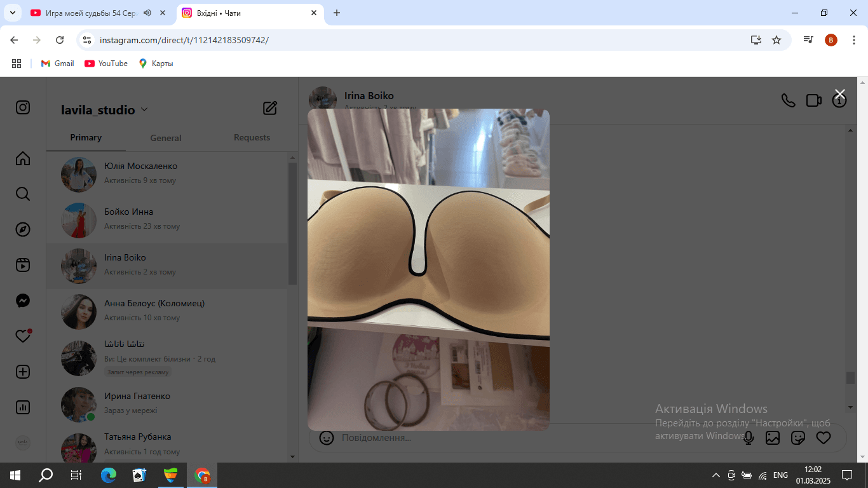Open the sticker picker in the composer

point(798,438)
